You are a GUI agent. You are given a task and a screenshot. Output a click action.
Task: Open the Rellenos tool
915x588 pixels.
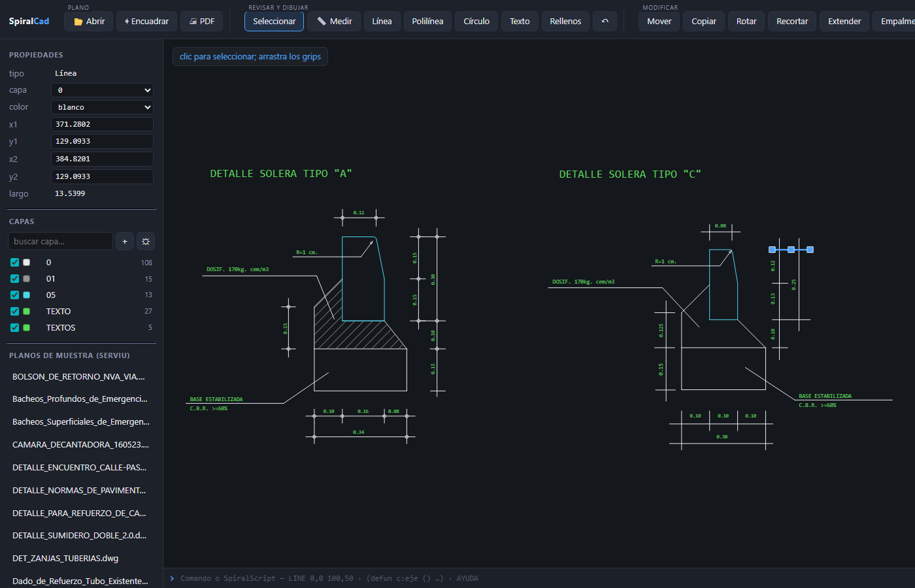coord(565,21)
